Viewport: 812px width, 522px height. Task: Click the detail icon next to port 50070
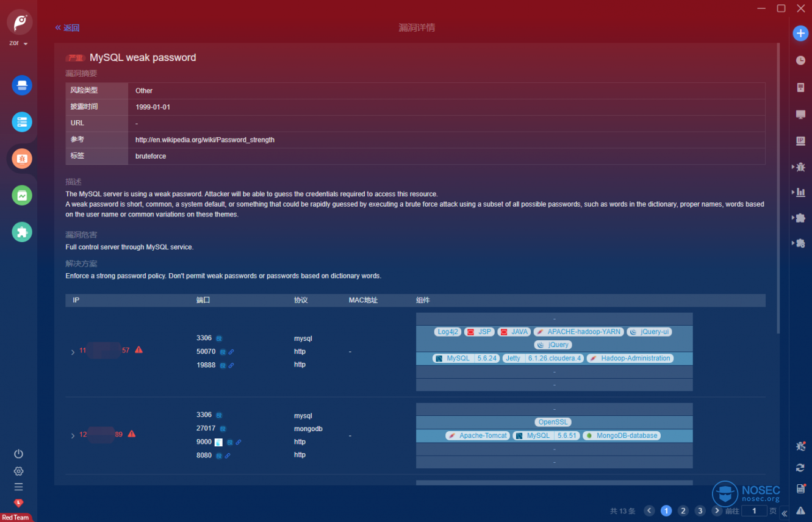223,352
